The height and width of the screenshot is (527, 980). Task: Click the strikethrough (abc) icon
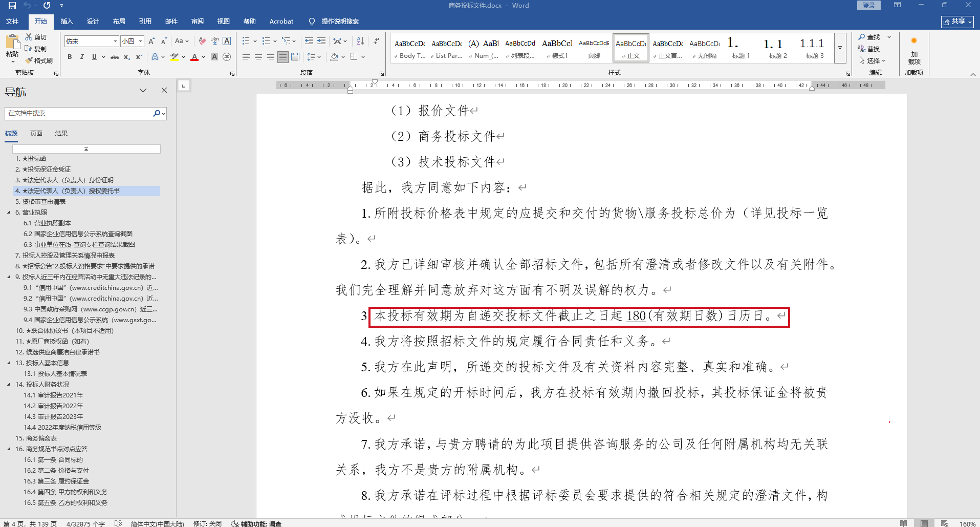(115, 57)
